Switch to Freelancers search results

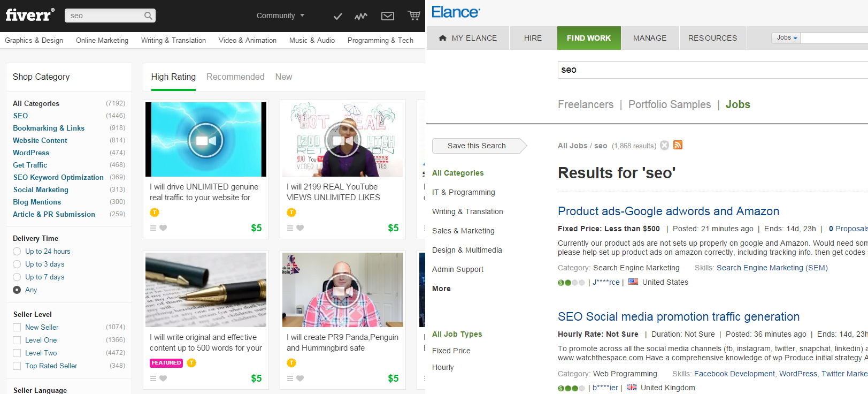click(x=586, y=104)
